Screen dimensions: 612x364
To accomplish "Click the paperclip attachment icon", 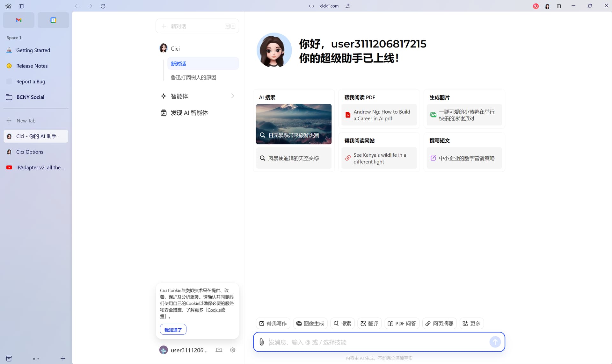I will point(261,342).
